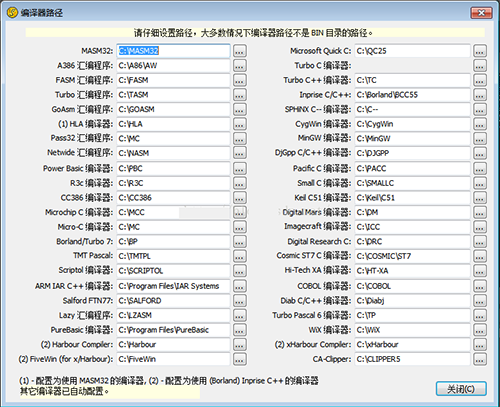
Task: Click the Lazy assembler LZASM path field
Action: pyautogui.click(x=173, y=315)
